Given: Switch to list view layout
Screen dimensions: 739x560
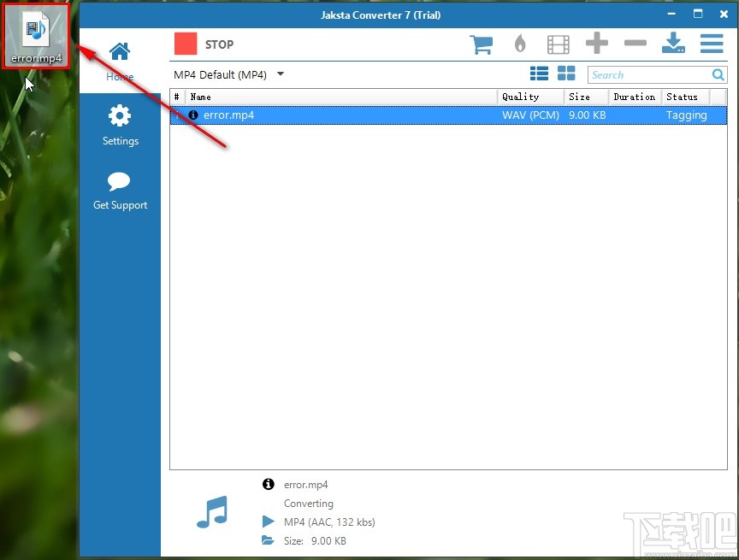Looking at the screenshot, I should click(539, 74).
